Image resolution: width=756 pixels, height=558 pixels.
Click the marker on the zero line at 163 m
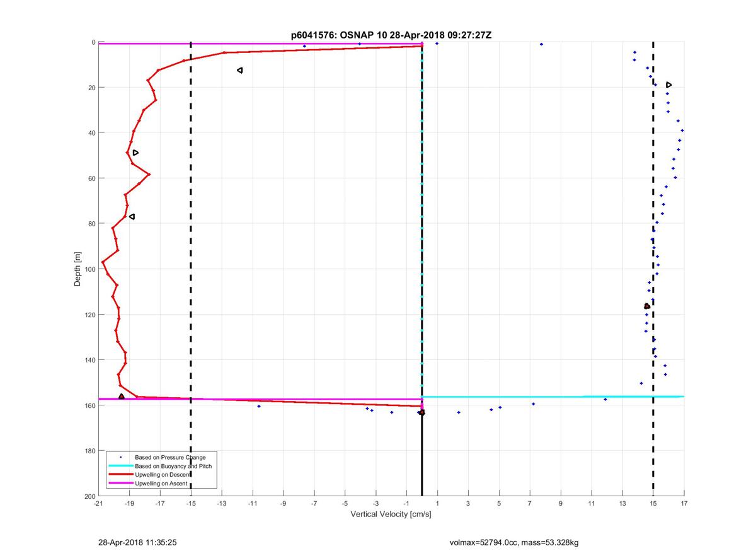pyautogui.click(x=421, y=412)
